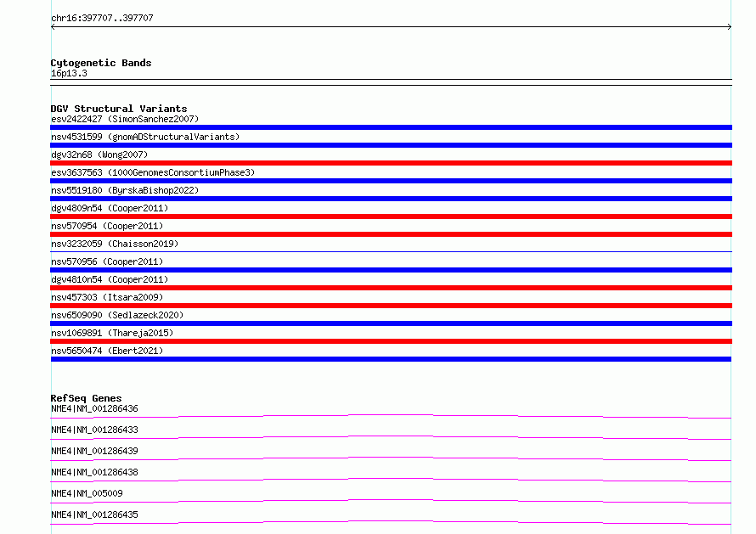The image size is (756, 534).
Task: Click the red bar under dgv4810n54
Action: (391, 288)
